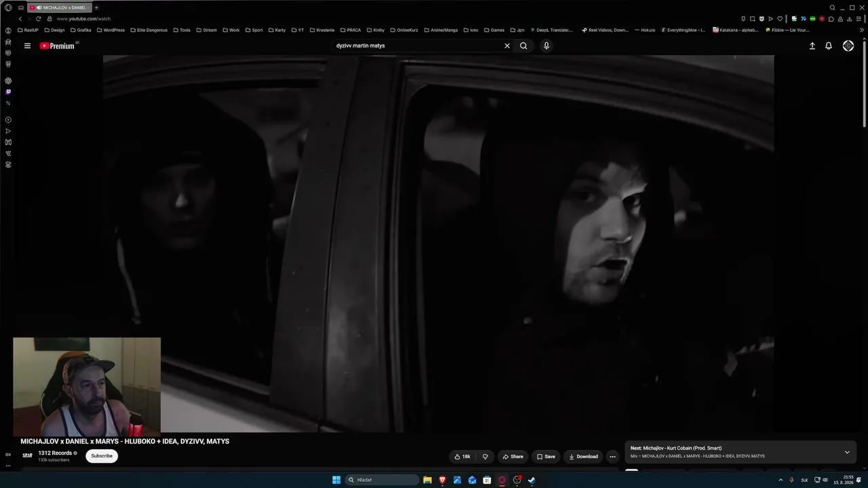Submit search with magnifier button
The height and width of the screenshot is (488, 868).
[x=524, y=46]
